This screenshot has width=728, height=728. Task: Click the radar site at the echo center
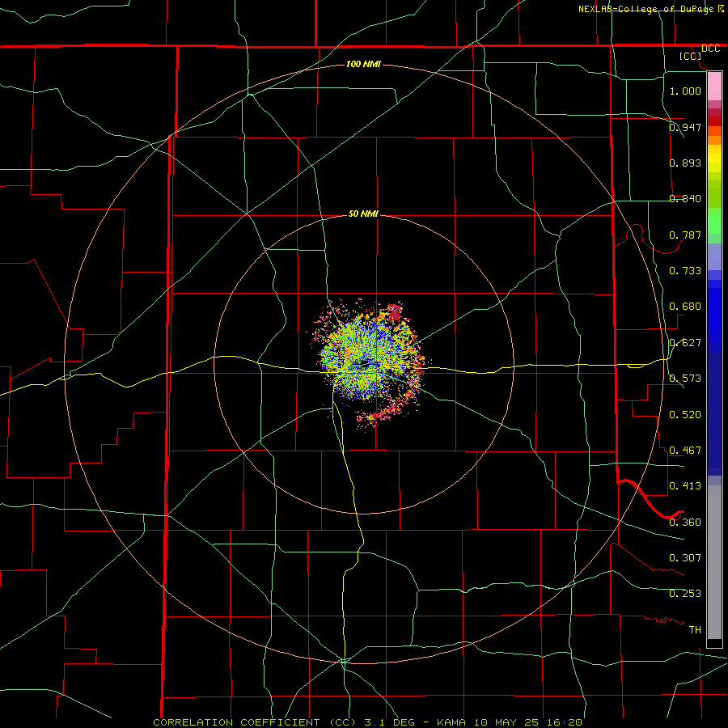363,363
